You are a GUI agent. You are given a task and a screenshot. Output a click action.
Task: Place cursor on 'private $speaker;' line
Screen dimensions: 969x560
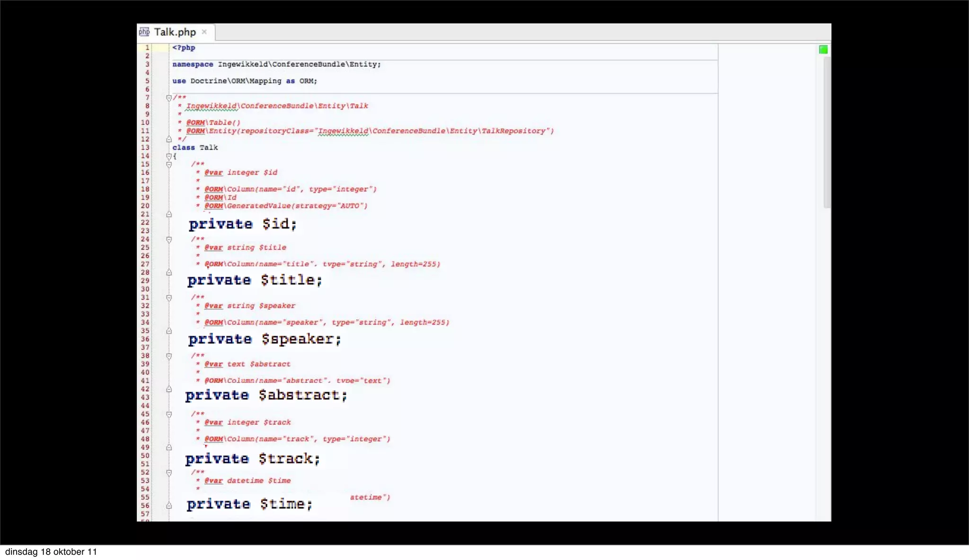264,339
